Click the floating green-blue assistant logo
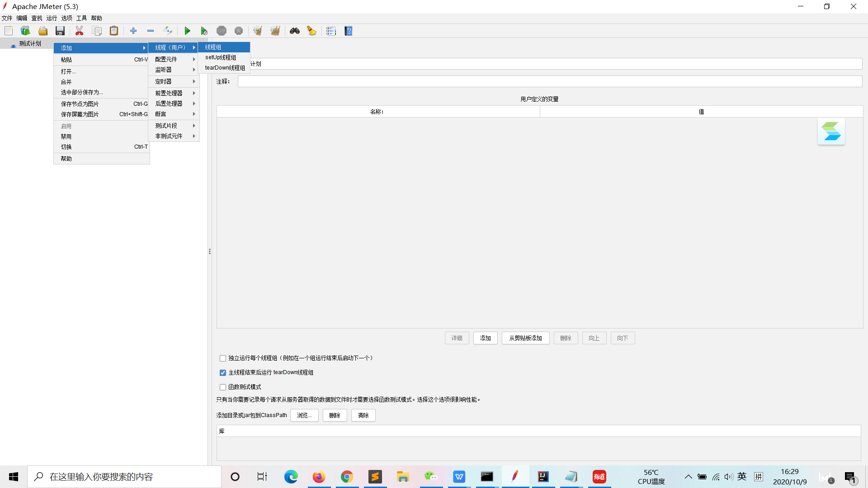 click(831, 131)
